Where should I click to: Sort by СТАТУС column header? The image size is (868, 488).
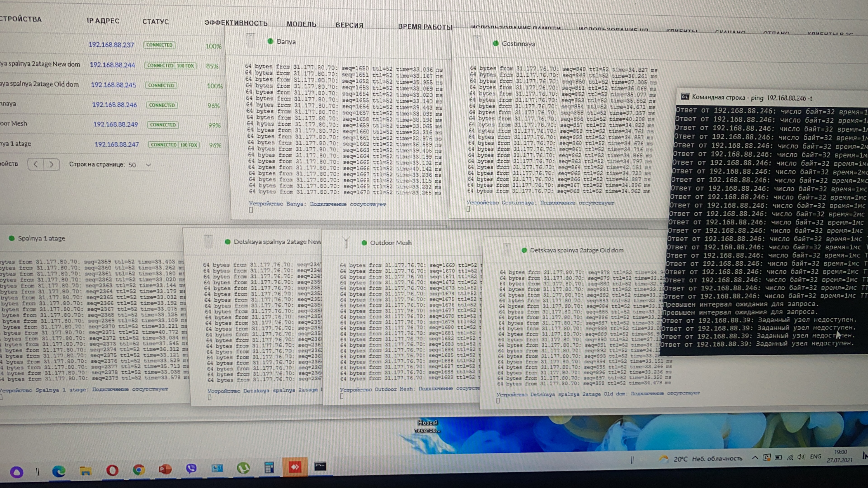pyautogui.click(x=156, y=21)
